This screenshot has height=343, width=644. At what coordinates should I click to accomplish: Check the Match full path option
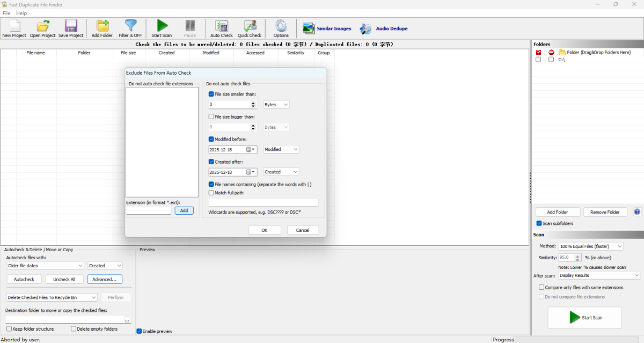[211, 193]
